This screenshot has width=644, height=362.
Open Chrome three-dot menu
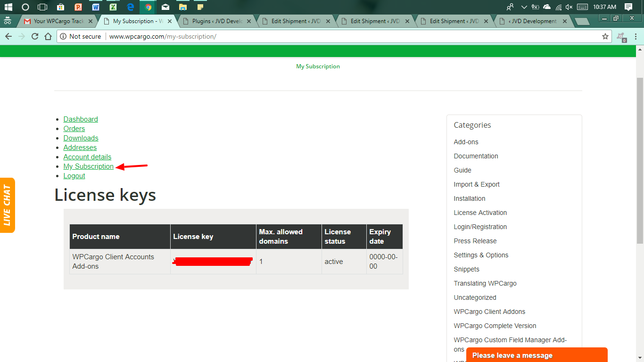point(636,36)
